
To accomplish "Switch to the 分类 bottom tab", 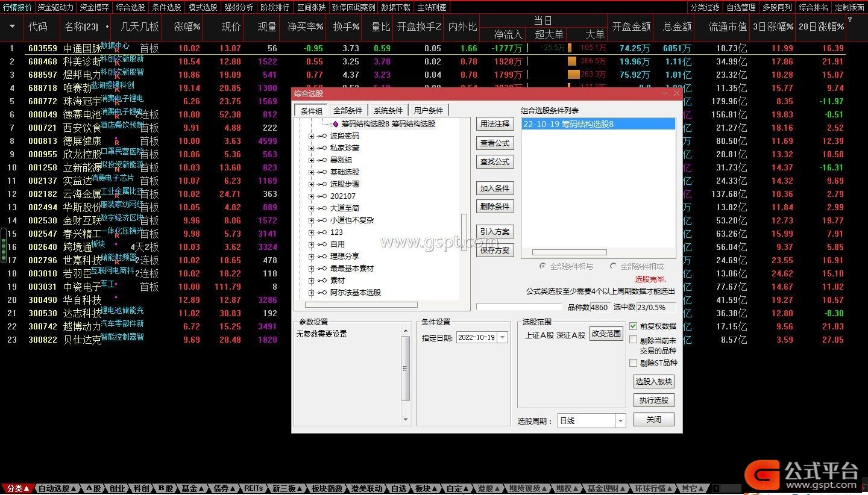I will point(17,488).
